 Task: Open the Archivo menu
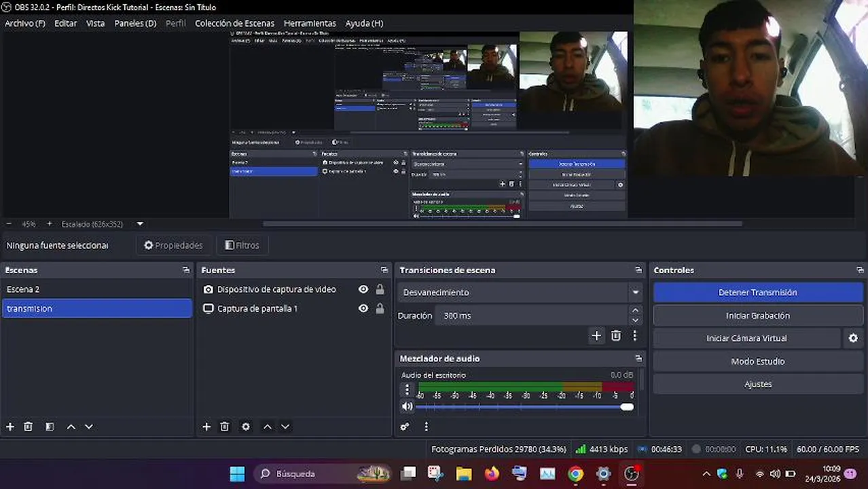[25, 23]
